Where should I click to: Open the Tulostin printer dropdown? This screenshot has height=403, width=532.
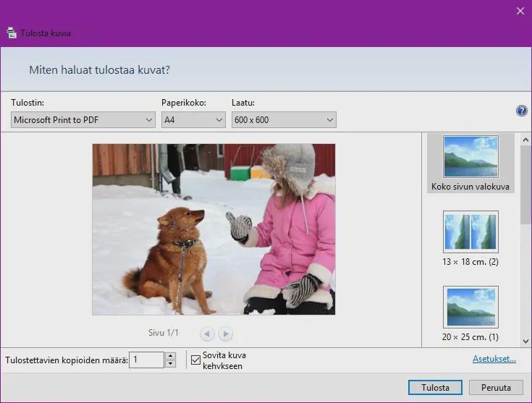pos(83,120)
